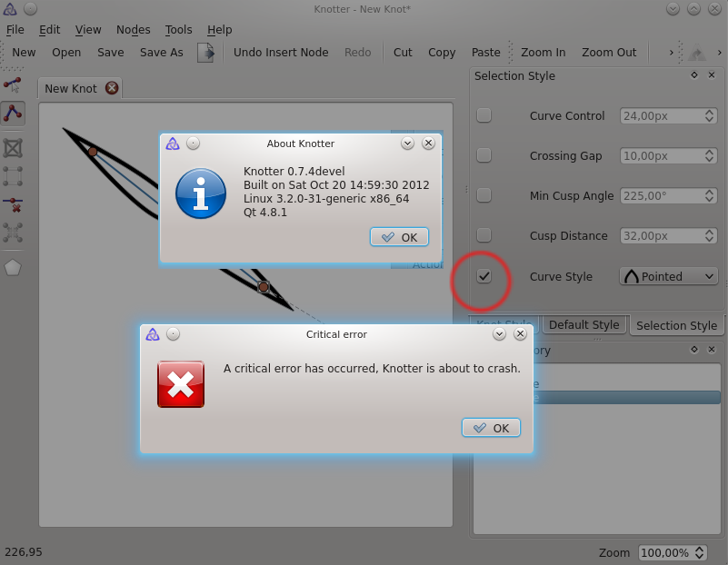Viewport: 728px width, 565px height.
Task: Enable the Cusp Distance checkbox
Action: tap(484, 234)
